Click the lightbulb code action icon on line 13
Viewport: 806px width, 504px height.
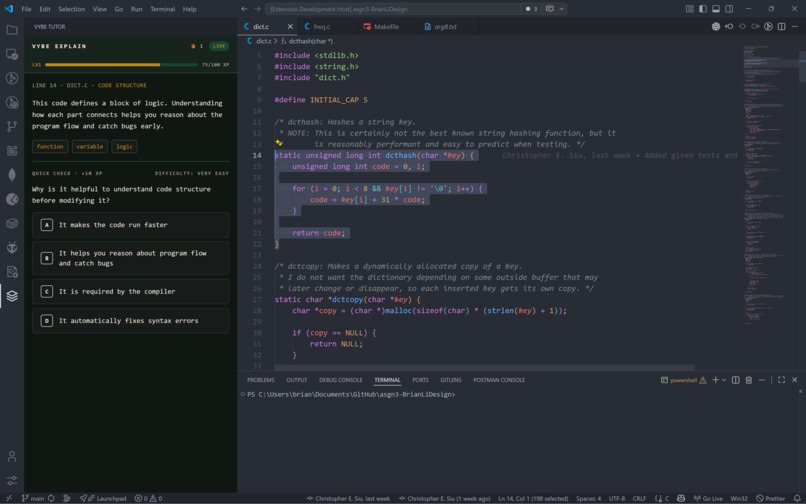coord(279,143)
